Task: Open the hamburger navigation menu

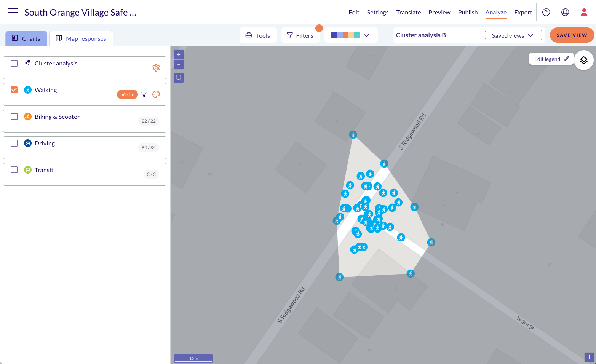Action: click(13, 12)
